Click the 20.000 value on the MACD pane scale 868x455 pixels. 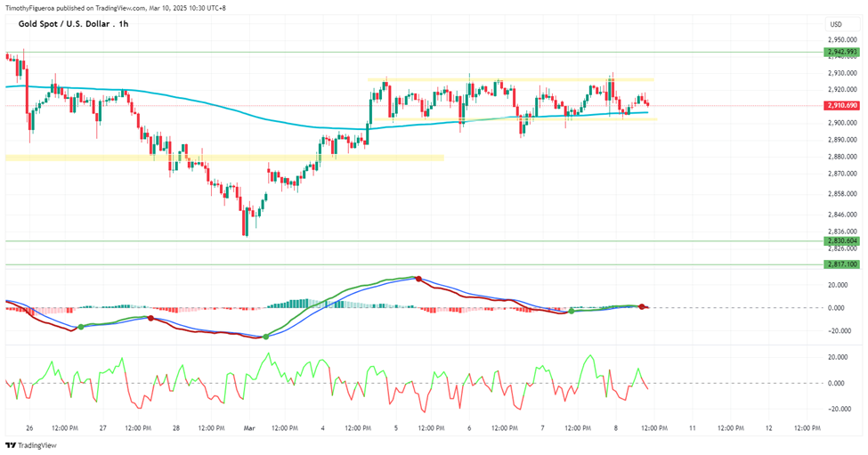[x=837, y=285]
